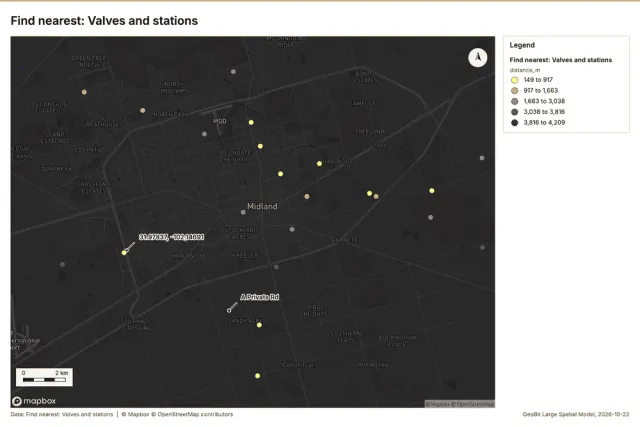Click the 31.97837, -102.14691 coordinate label

click(171, 237)
